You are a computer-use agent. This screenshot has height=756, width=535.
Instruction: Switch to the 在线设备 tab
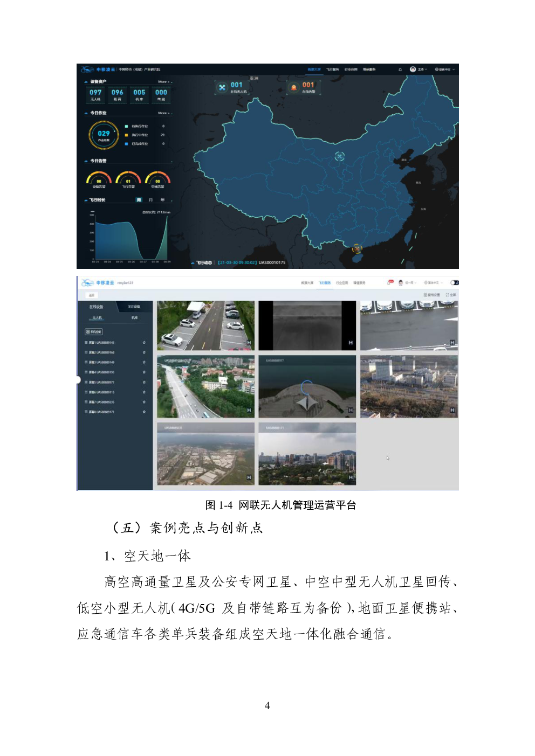(x=96, y=307)
